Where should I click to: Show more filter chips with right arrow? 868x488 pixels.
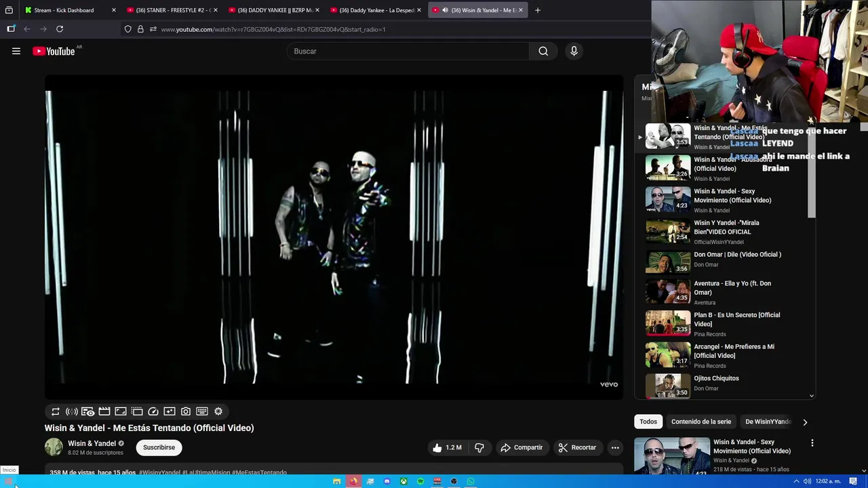click(x=805, y=422)
